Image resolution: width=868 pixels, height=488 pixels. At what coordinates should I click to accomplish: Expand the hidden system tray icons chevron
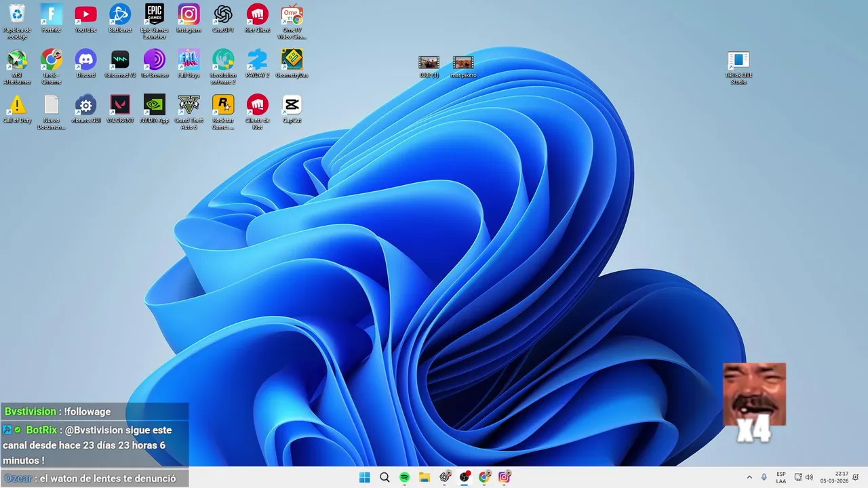pos(749,477)
